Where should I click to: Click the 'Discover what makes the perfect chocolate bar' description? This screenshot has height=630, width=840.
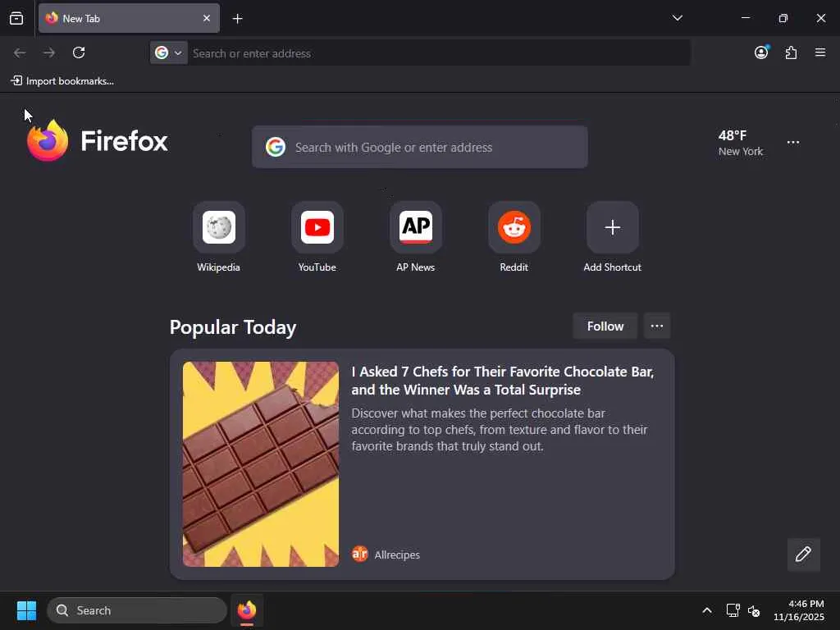[500, 430]
